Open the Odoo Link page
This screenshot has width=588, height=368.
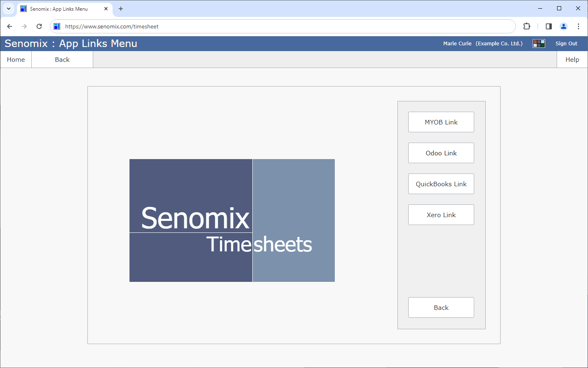coord(441,153)
